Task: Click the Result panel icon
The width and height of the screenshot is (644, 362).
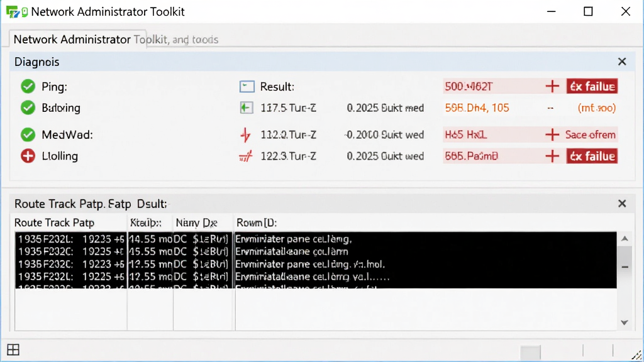Action: 247,87
